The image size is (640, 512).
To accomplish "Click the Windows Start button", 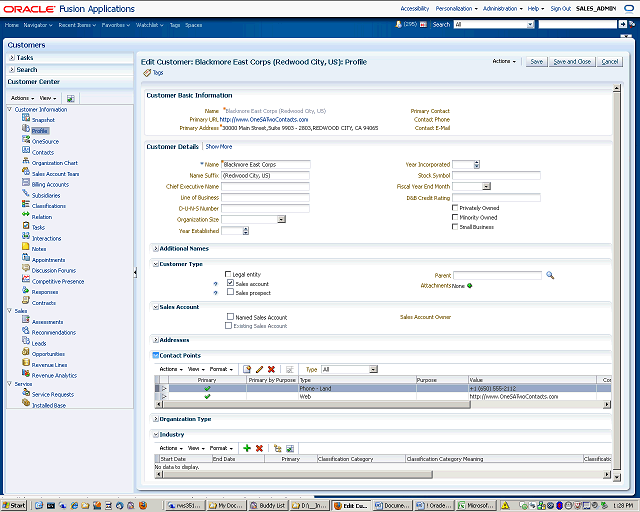I will coord(15,505).
